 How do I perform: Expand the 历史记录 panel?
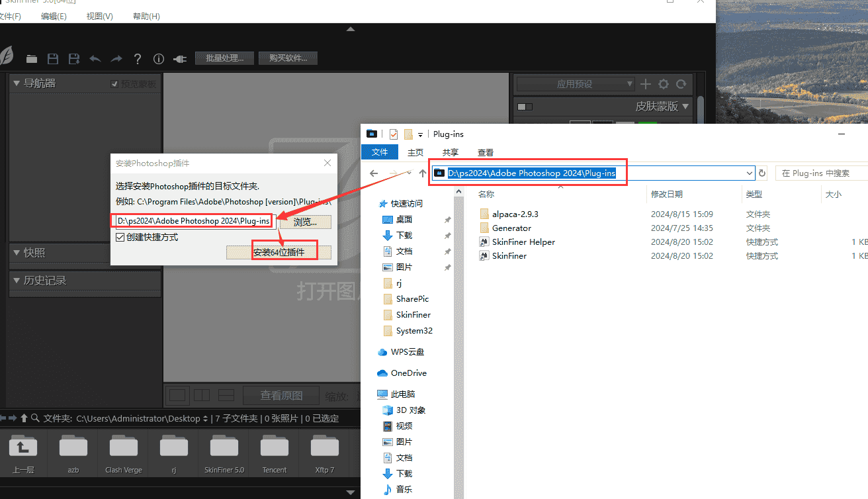click(17, 281)
